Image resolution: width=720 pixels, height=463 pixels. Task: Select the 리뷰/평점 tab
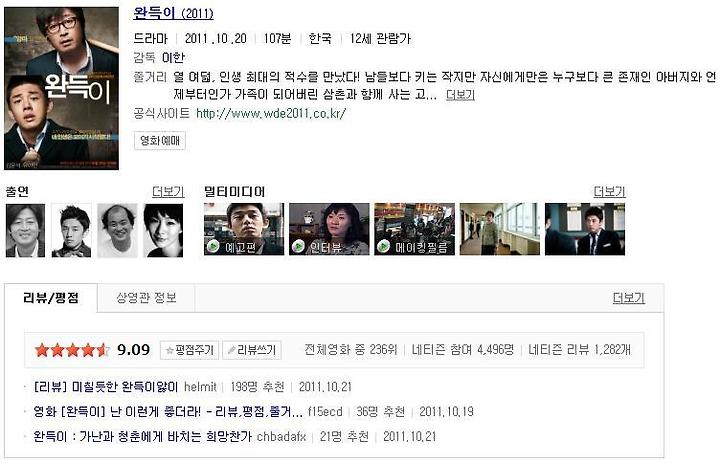tap(51, 298)
